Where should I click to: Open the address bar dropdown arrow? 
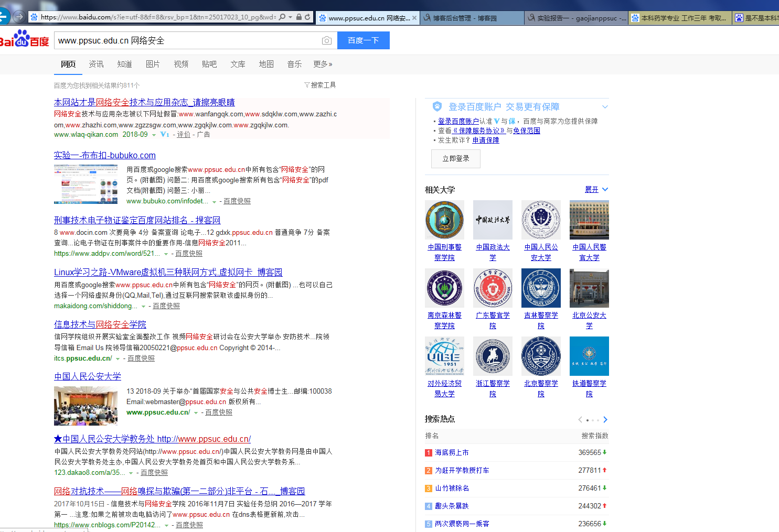291,17
